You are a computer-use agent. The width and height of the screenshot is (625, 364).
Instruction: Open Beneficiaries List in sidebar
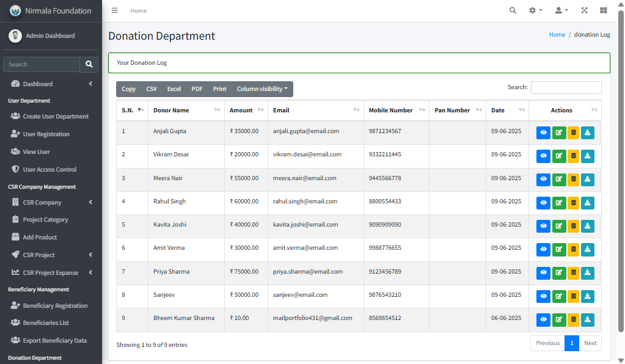point(46,322)
